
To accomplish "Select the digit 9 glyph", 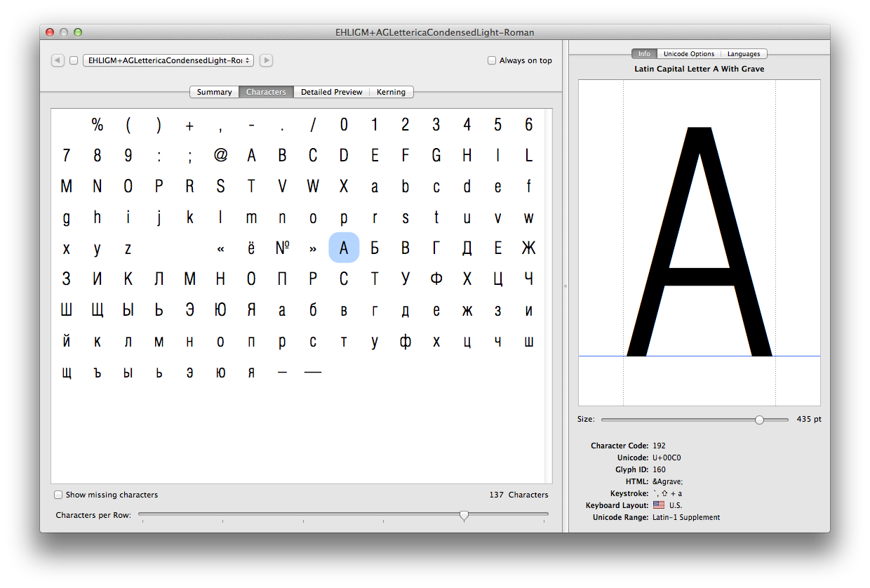I will [x=128, y=156].
